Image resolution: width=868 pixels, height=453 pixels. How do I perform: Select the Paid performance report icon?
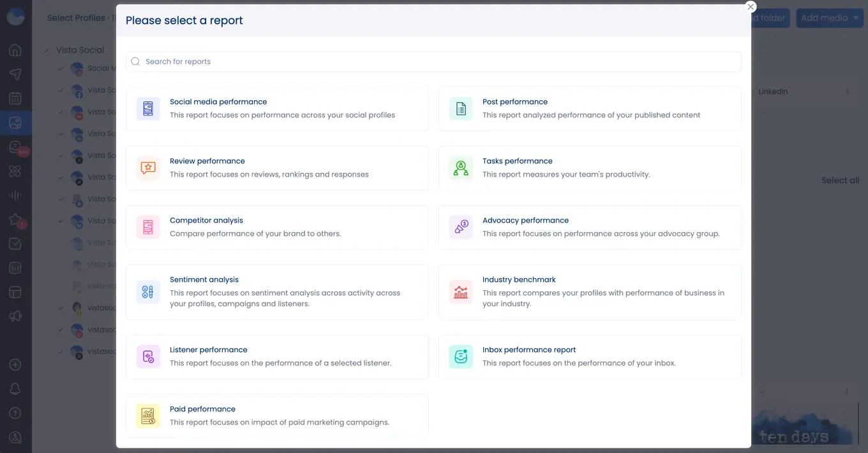pos(148,415)
